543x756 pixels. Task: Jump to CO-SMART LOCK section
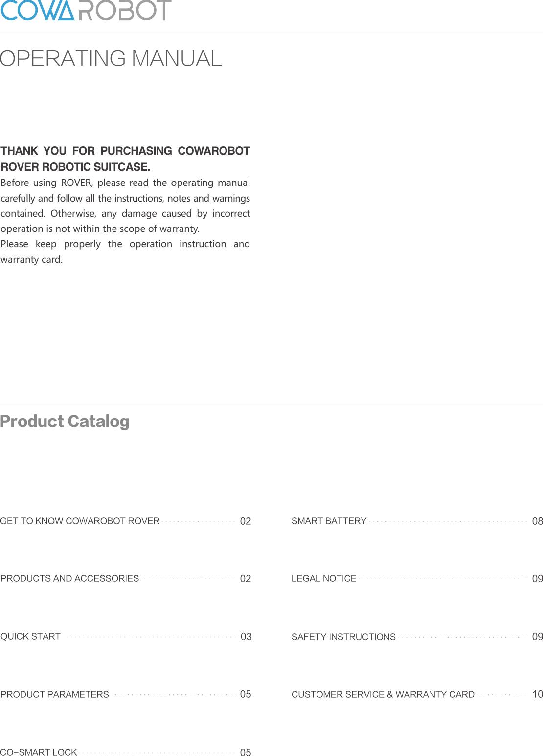pyautogui.click(x=125, y=752)
